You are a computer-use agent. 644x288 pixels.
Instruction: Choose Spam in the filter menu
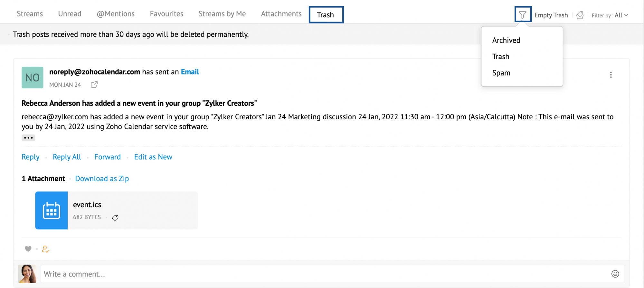tap(501, 73)
